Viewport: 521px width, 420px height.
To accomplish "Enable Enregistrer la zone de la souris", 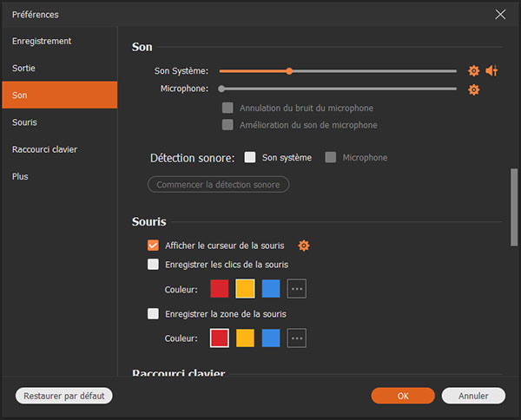I will 154,314.
